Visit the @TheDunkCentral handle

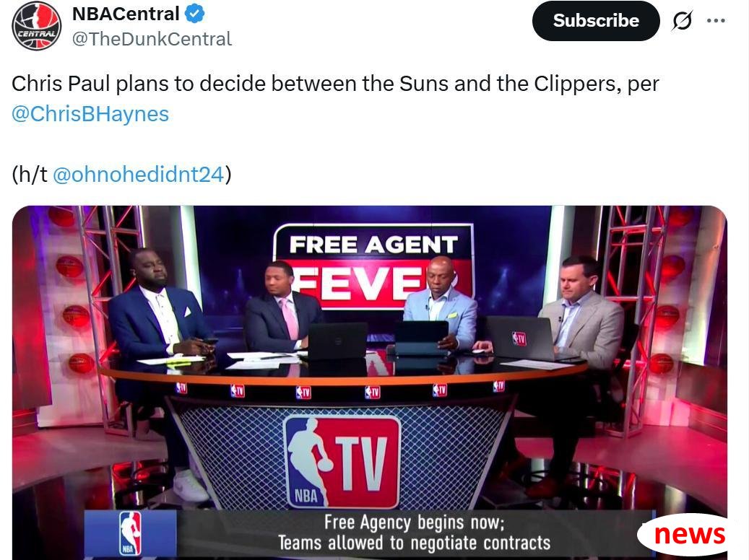pos(152,39)
